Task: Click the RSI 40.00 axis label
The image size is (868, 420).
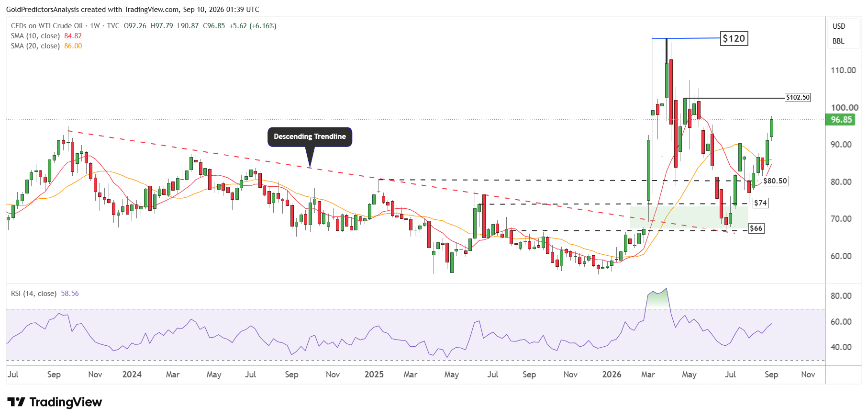Action: [841, 347]
